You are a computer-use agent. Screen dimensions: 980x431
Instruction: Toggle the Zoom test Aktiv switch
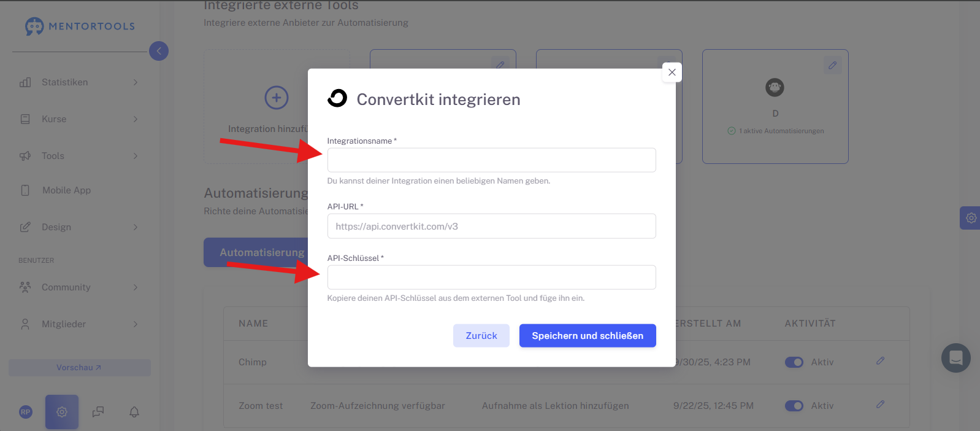pyautogui.click(x=794, y=406)
